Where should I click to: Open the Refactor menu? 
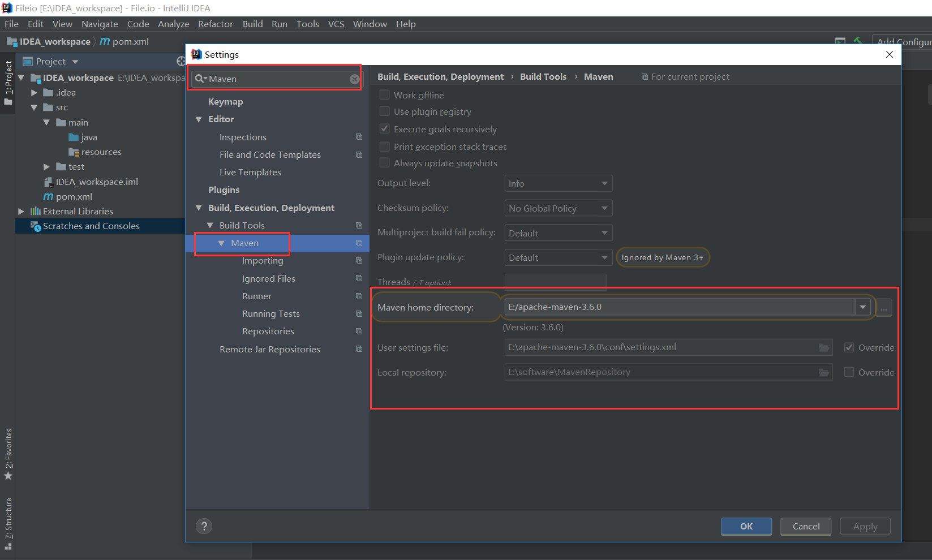click(x=215, y=24)
